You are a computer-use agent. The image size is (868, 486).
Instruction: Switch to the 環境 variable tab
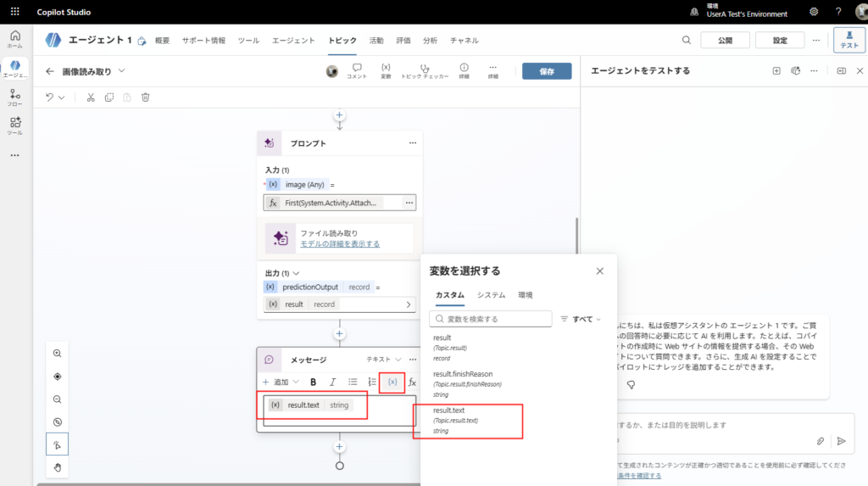point(526,295)
